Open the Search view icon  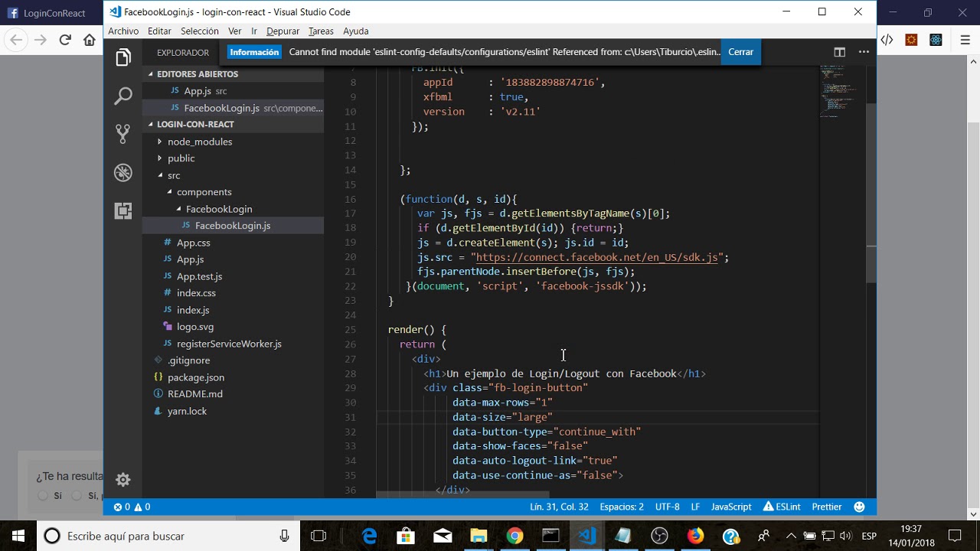(123, 96)
